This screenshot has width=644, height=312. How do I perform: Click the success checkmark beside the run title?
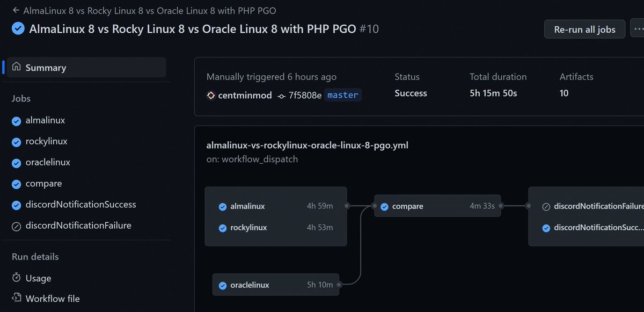pyautogui.click(x=18, y=28)
